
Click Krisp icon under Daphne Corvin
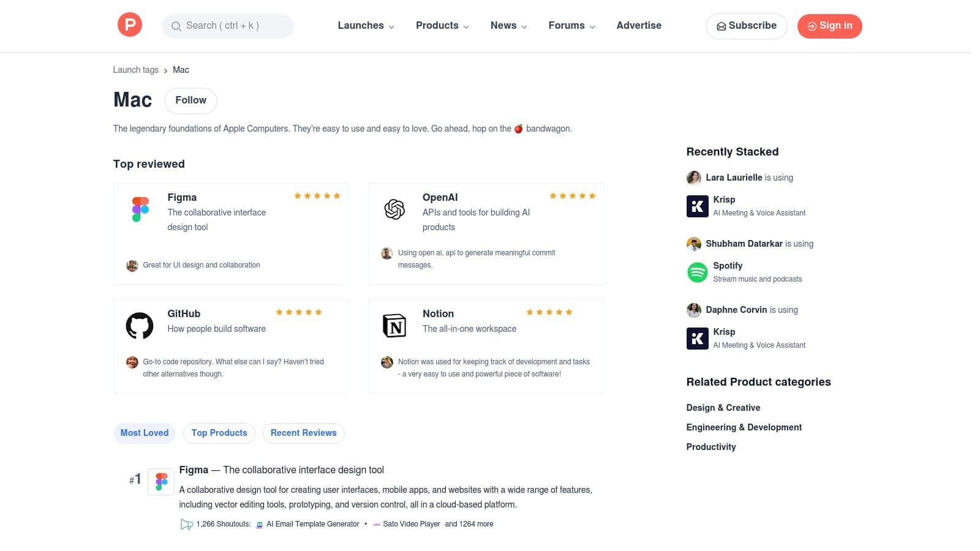point(697,338)
